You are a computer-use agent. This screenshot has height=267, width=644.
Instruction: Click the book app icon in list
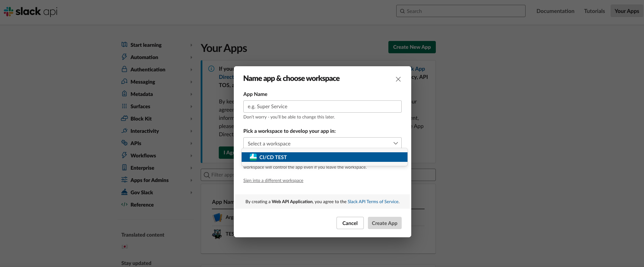coord(217,217)
